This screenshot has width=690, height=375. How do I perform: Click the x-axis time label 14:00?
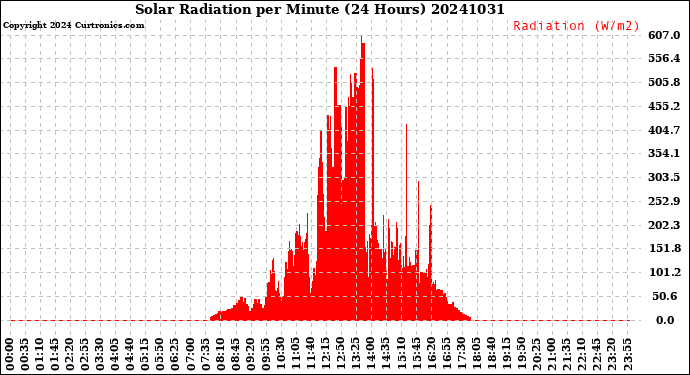pos(371,355)
